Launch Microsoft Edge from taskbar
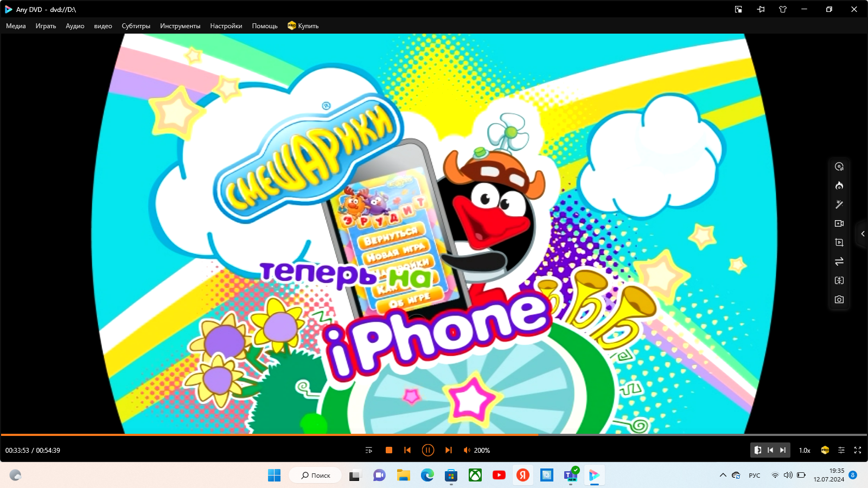Viewport: 868px width, 488px height. [427, 476]
